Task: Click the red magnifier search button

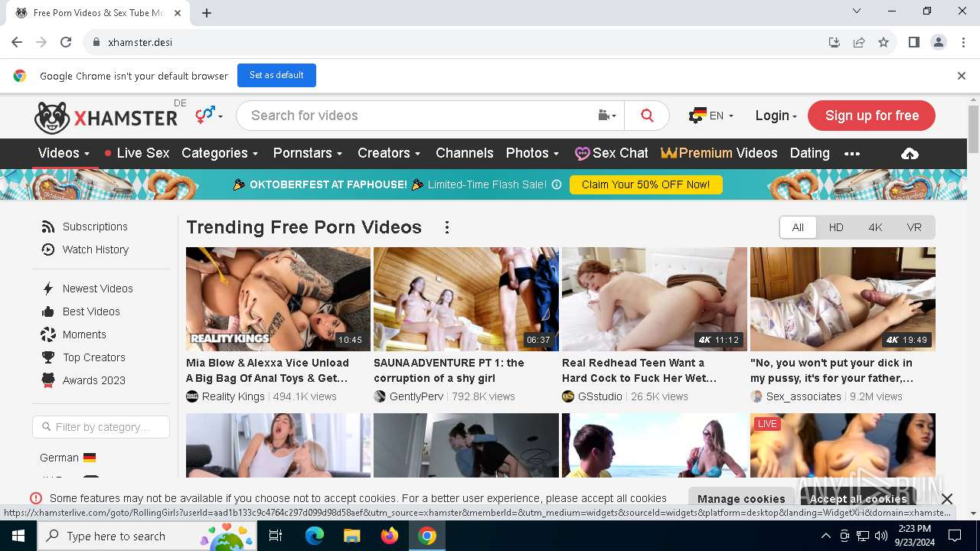Action: click(647, 116)
